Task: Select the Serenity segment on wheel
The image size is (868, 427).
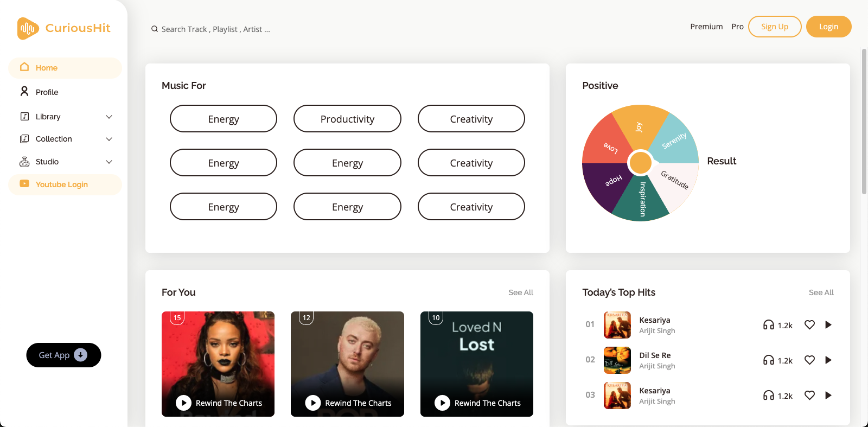Action: [674, 140]
